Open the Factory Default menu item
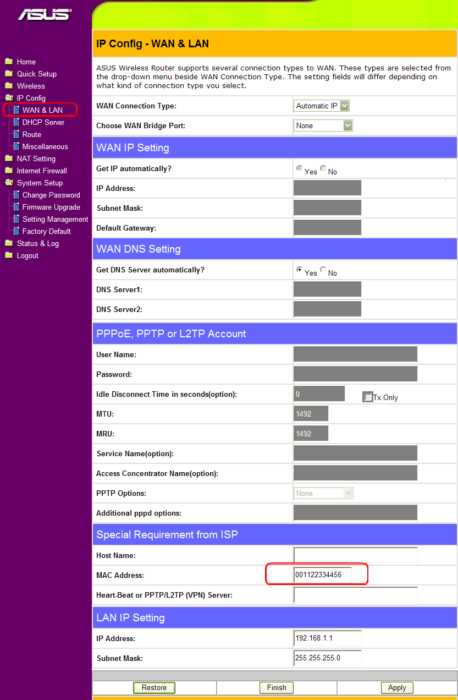The height and width of the screenshot is (700, 458). click(x=46, y=231)
